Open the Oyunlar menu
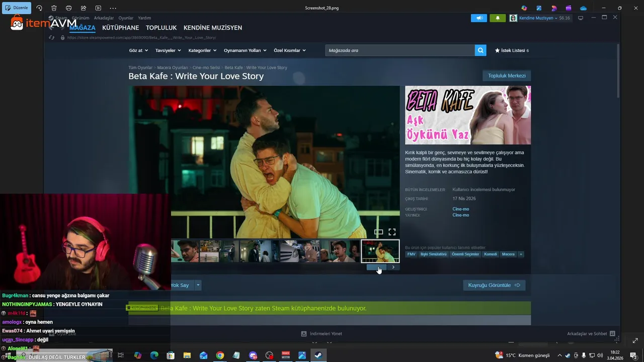Viewport: 644px width, 362px height. click(x=126, y=18)
